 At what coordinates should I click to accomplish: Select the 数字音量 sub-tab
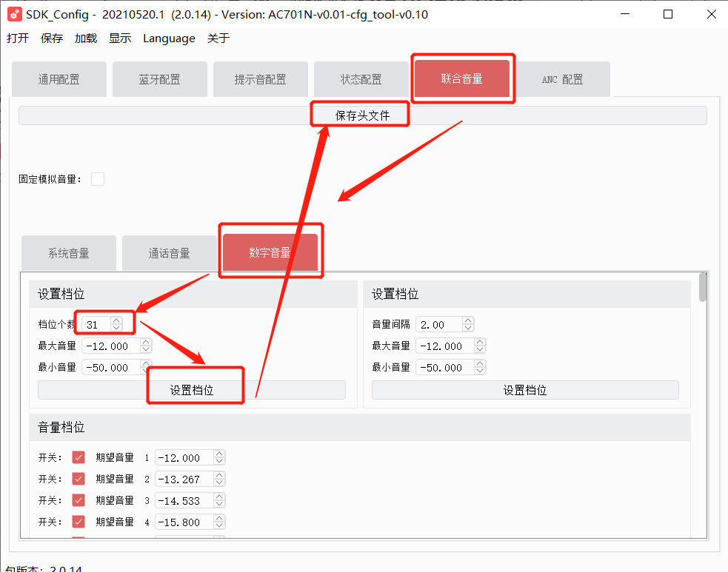(270, 252)
